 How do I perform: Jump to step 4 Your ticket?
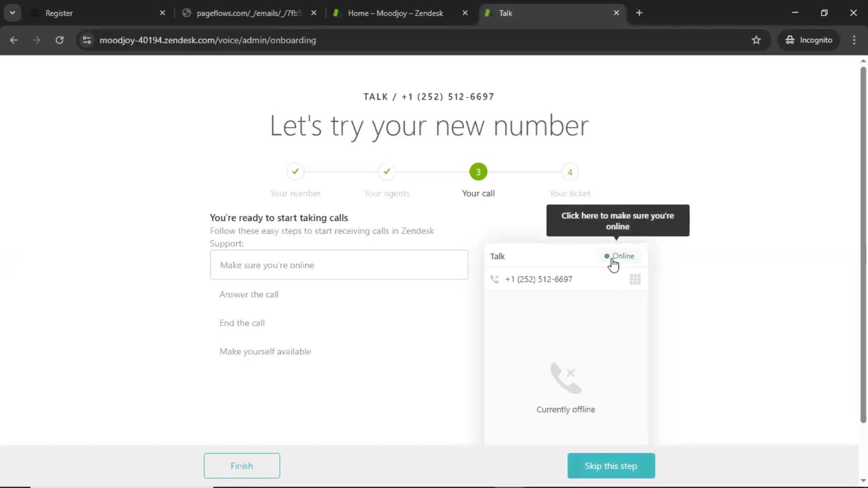570,172
